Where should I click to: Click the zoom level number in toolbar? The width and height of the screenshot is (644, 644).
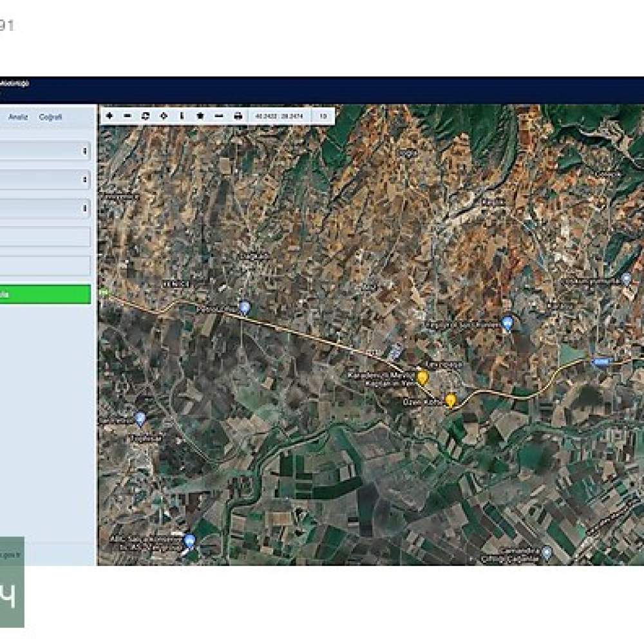pos(323,116)
